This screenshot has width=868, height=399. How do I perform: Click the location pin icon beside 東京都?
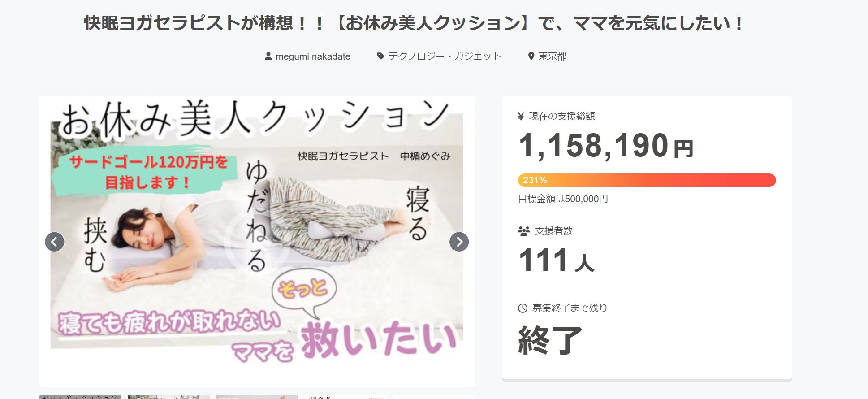pyautogui.click(x=531, y=56)
